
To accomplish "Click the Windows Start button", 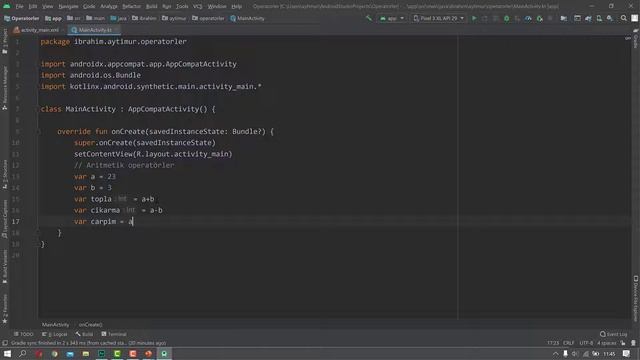I will click(7, 353).
